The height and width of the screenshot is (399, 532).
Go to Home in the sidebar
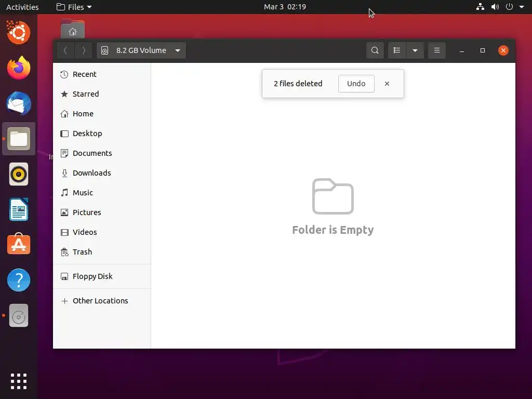coord(102,114)
